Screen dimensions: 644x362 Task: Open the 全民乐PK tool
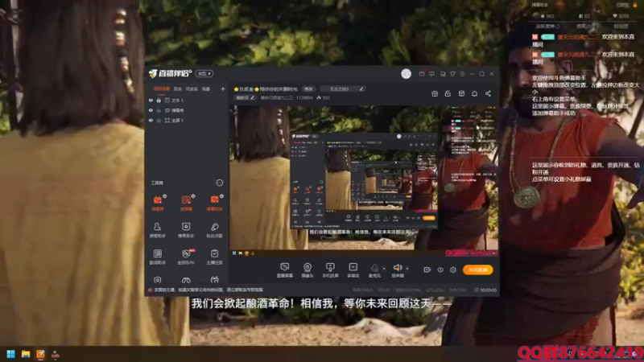tap(186, 257)
